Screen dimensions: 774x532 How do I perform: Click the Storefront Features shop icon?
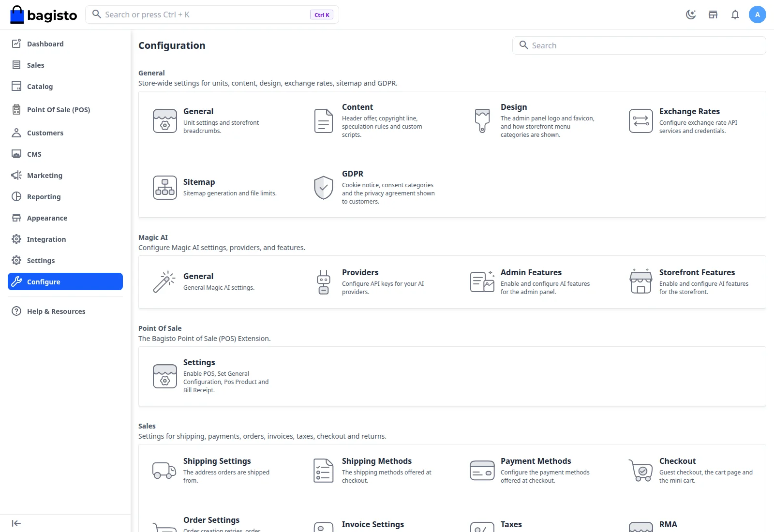(641, 282)
